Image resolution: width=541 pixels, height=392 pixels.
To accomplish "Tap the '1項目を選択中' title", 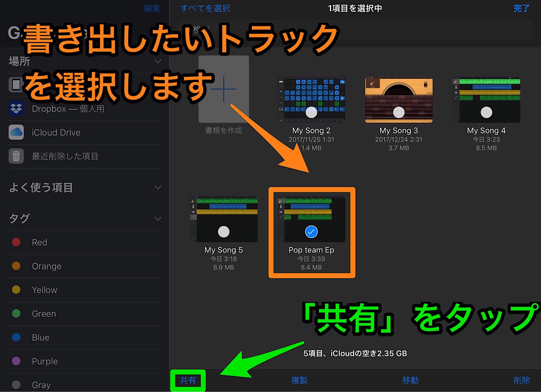I will [355, 8].
